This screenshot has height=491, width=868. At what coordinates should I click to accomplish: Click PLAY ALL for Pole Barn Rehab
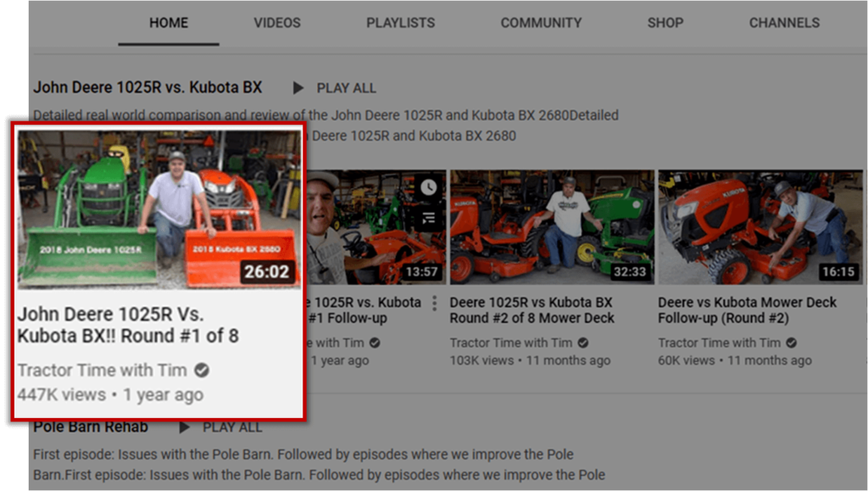(x=232, y=427)
